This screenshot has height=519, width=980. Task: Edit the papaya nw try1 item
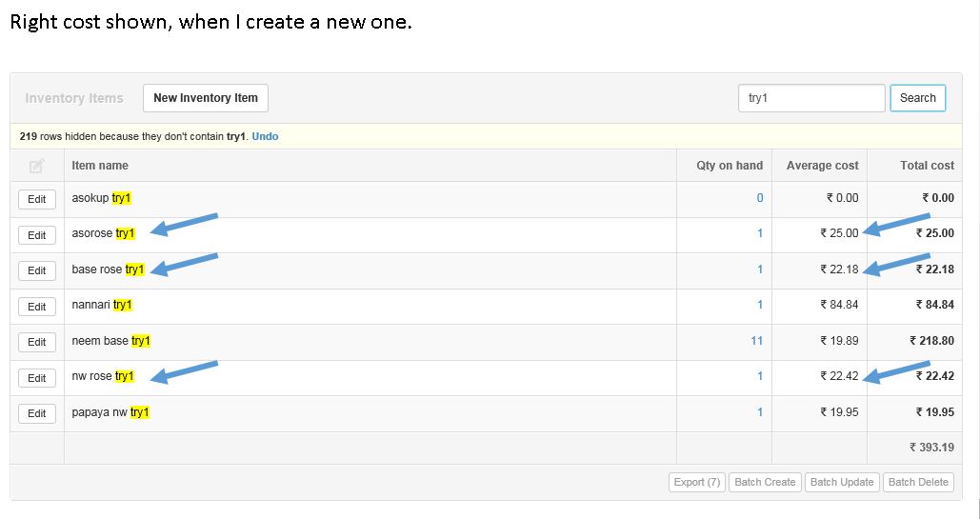click(36, 413)
